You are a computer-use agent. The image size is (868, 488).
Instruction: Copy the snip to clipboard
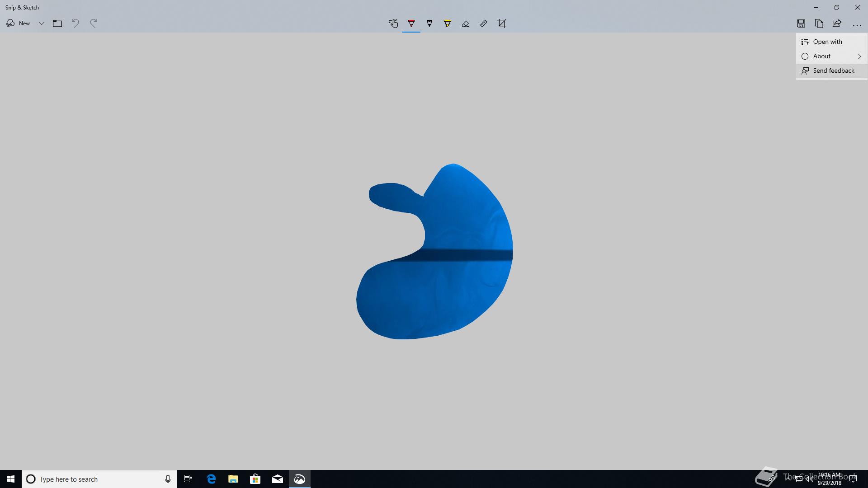click(x=819, y=23)
